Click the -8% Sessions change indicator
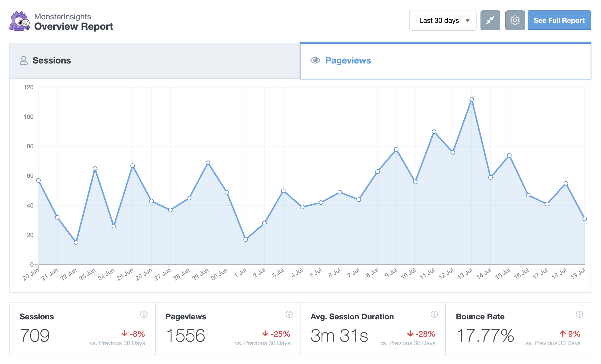The height and width of the screenshot is (364, 601). click(x=133, y=334)
